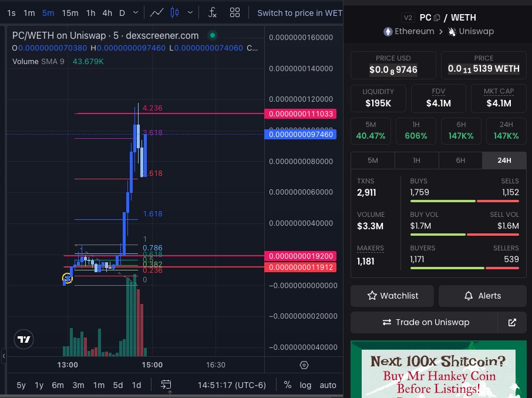The height and width of the screenshot is (398, 532).
Task: Open chart settings via the gear icon
Action: point(304,364)
